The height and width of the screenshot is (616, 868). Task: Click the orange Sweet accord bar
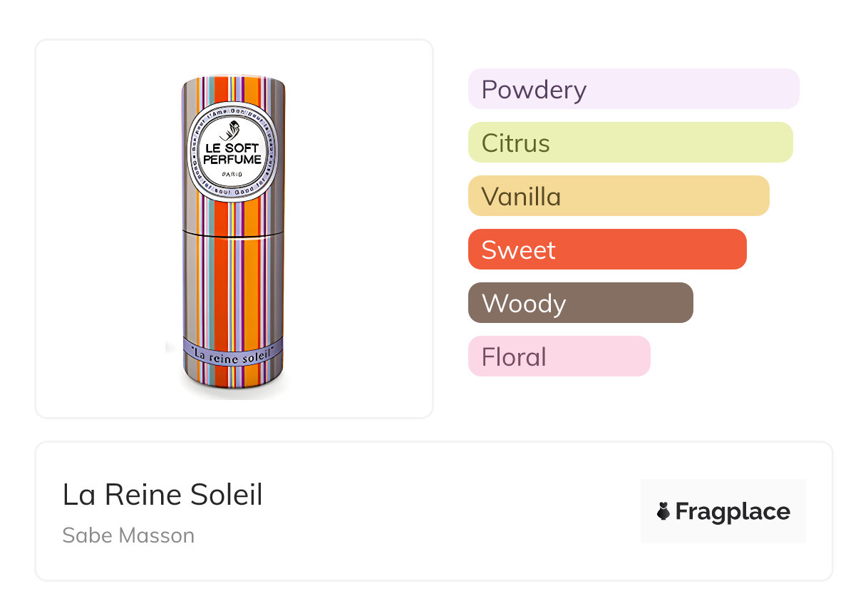click(606, 250)
